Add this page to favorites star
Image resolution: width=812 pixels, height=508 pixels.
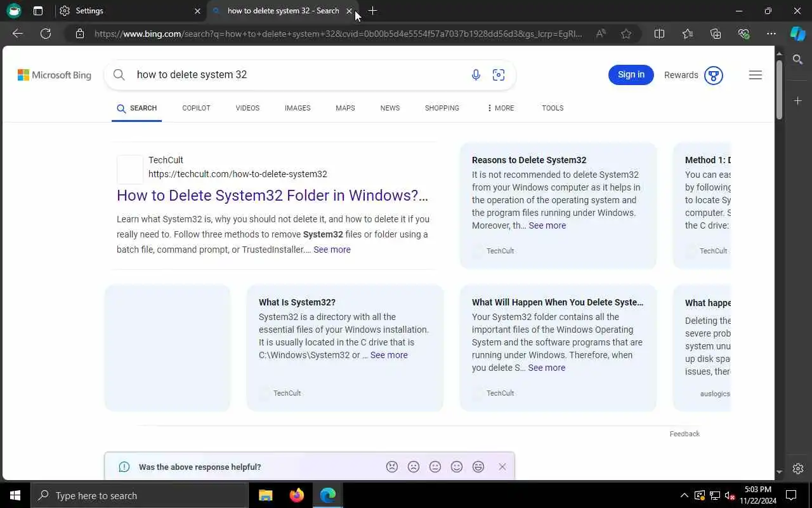pos(626,34)
